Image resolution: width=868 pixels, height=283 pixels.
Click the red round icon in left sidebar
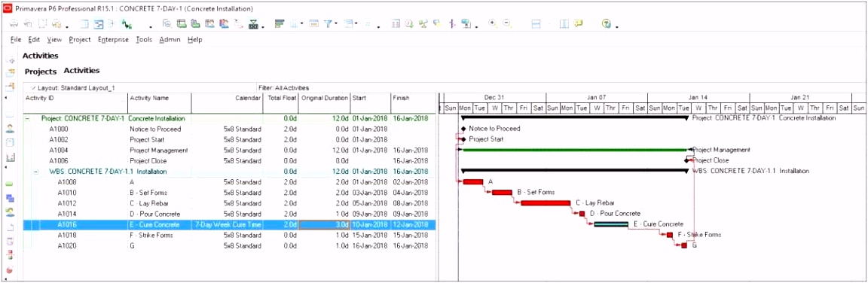click(10, 270)
